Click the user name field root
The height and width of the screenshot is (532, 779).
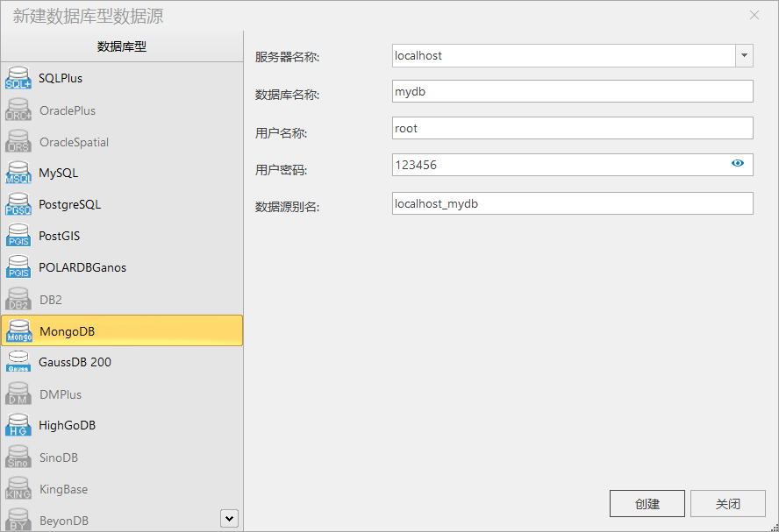572,128
